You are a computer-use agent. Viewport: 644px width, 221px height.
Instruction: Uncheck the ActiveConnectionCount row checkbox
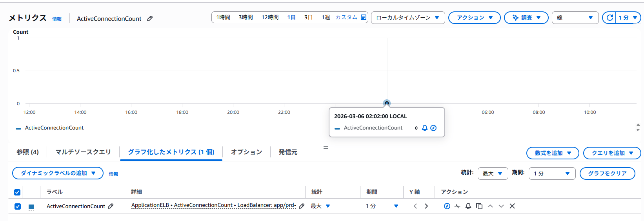18,206
